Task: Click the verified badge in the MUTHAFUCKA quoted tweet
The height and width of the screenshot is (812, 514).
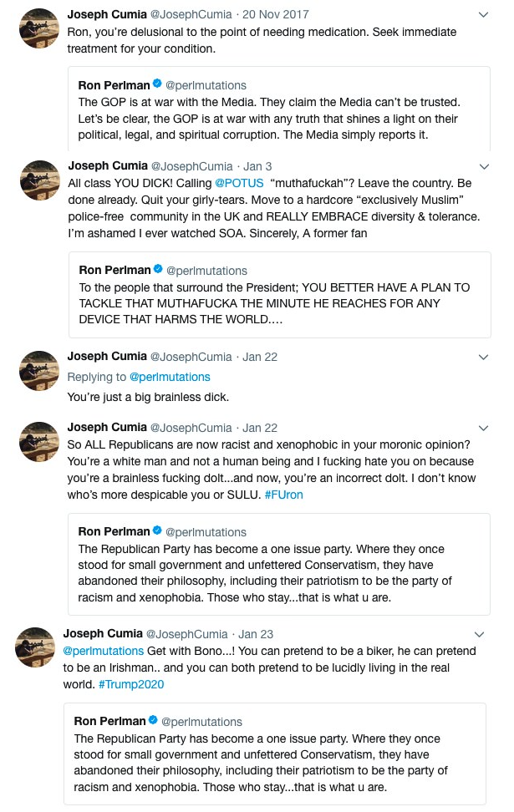Action: click(157, 270)
